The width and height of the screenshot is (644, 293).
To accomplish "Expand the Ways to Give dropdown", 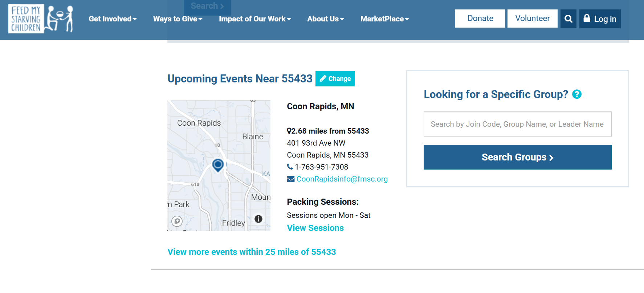I will (178, 19).
